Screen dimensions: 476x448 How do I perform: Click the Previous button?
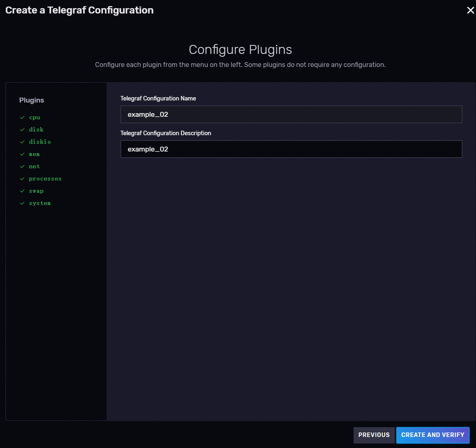374,435
